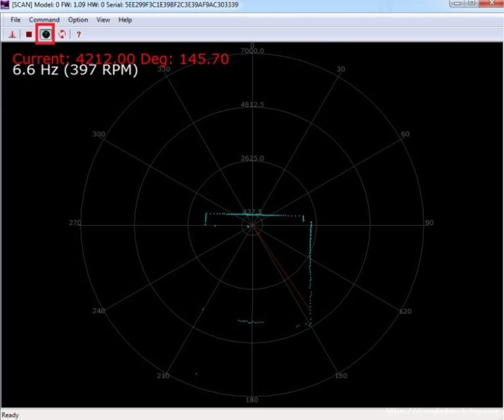This screenshot has width=504, height=420.
Task: Close the scan window
Action: coord(491,3)
